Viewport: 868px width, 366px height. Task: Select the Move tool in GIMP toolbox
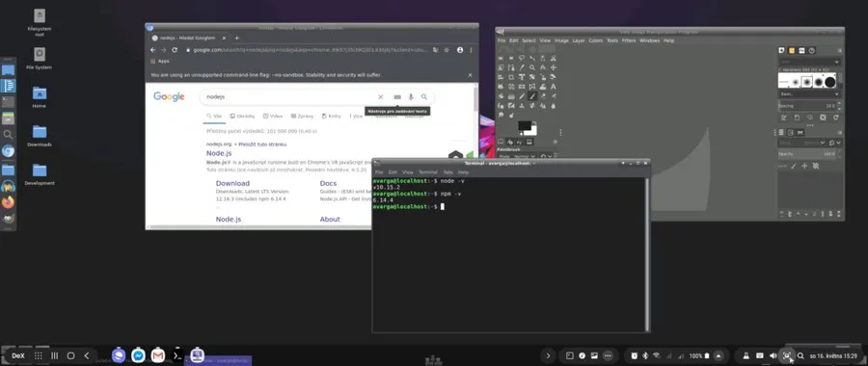(553, 67)
